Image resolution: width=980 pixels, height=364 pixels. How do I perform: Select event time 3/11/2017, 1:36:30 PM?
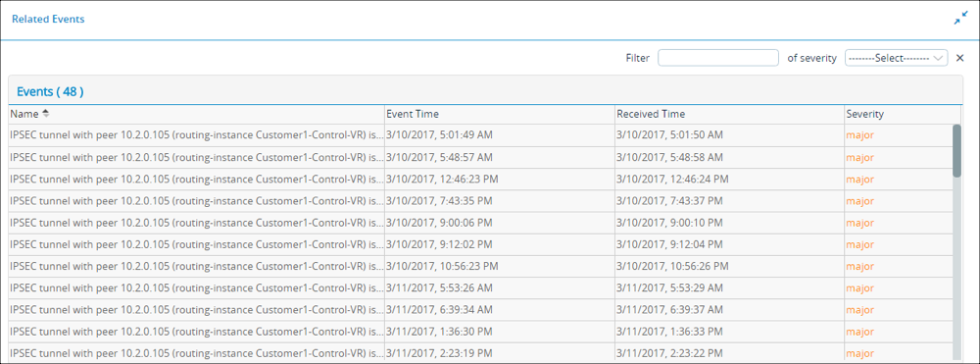(439, 332)
